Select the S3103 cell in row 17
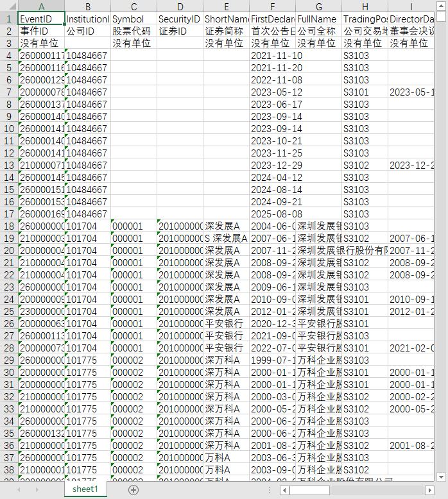 [x=365, y=214]
